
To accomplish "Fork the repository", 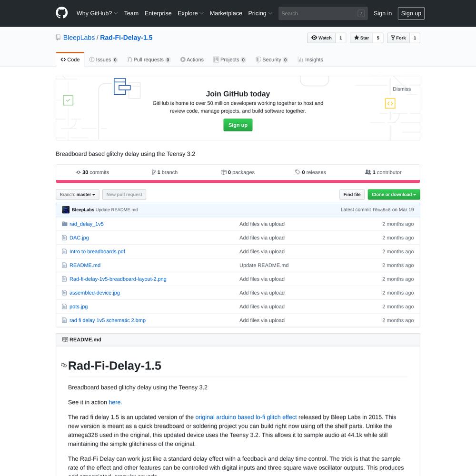I will pos(398,38).
